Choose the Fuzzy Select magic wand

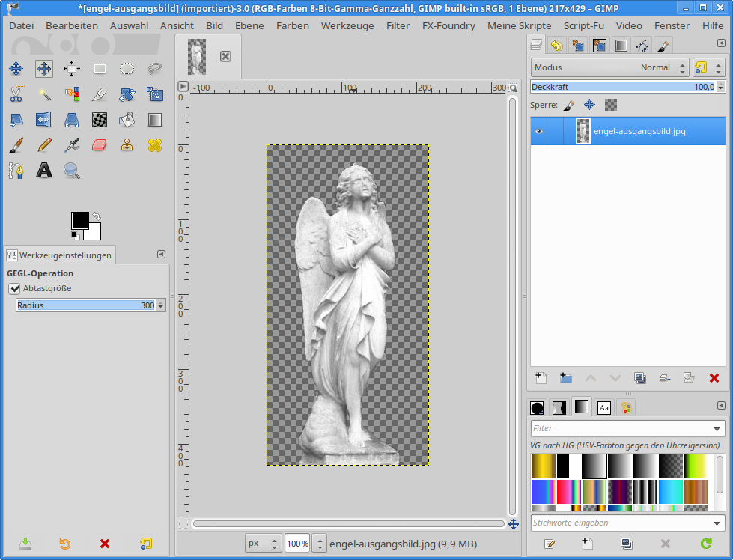(44, 94)
